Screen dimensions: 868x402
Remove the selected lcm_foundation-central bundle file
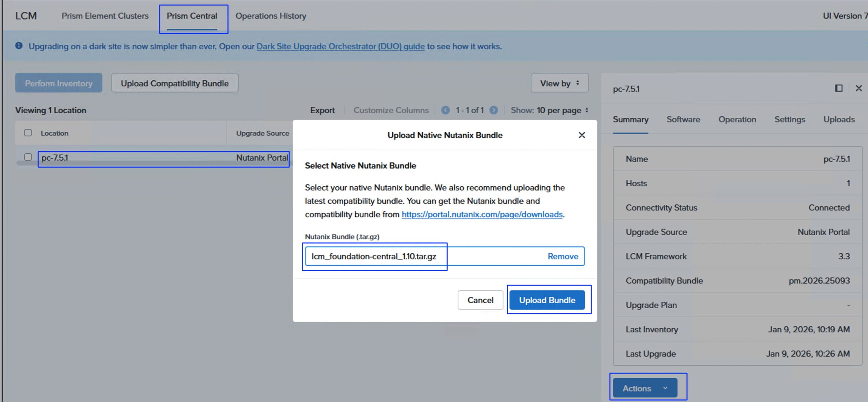point(563,256)
